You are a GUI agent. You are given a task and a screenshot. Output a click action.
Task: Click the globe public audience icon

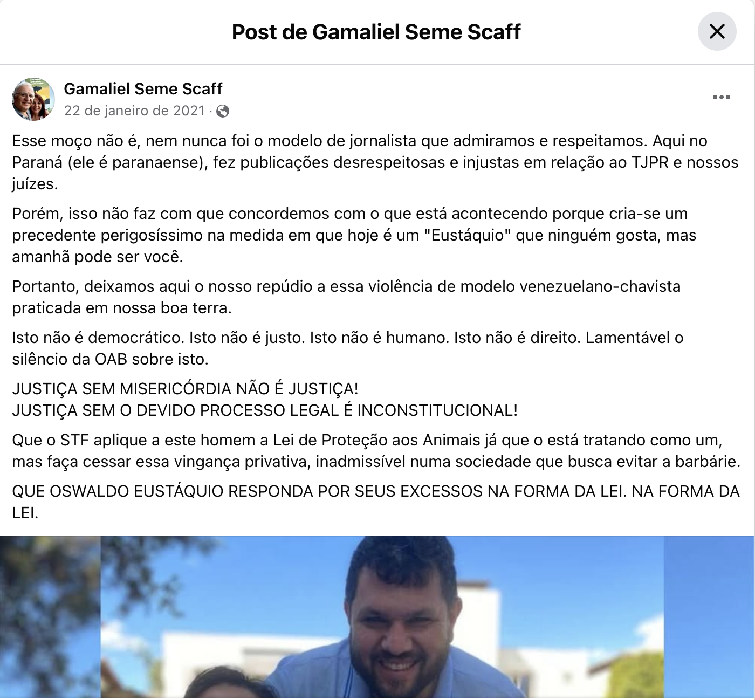(x=222, y=111)
